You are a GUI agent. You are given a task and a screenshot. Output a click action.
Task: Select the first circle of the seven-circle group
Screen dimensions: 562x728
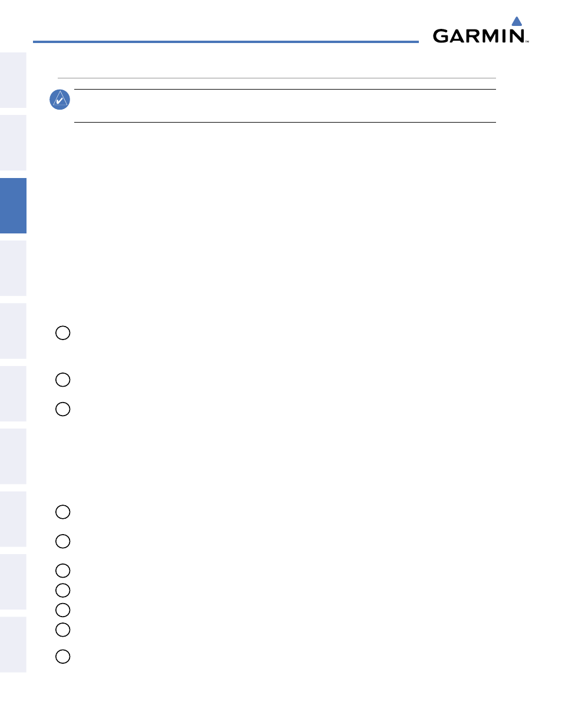click(x=63, y=512)
